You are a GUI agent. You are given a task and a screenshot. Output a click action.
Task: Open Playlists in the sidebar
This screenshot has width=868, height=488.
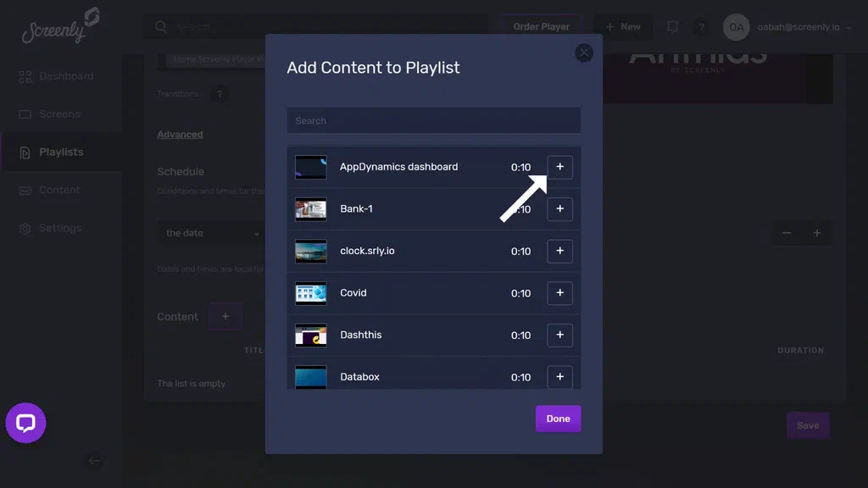pos(61,152)
